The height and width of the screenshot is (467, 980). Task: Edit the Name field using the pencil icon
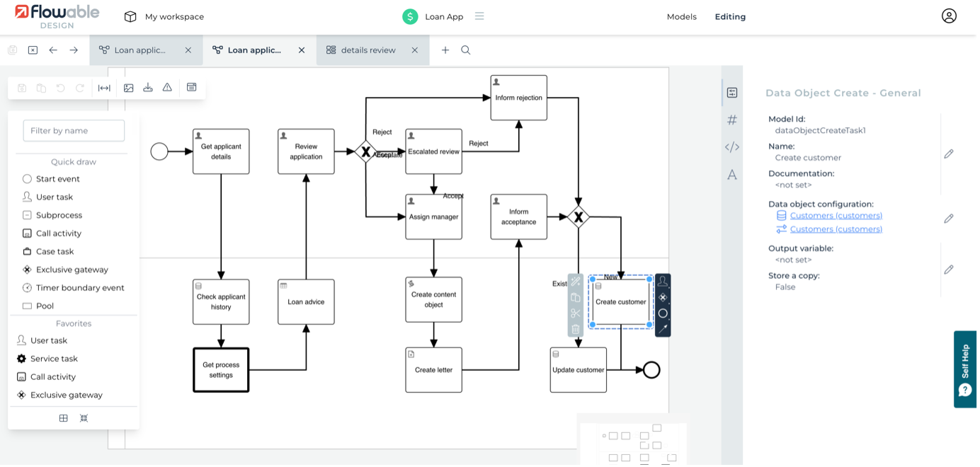949,153
